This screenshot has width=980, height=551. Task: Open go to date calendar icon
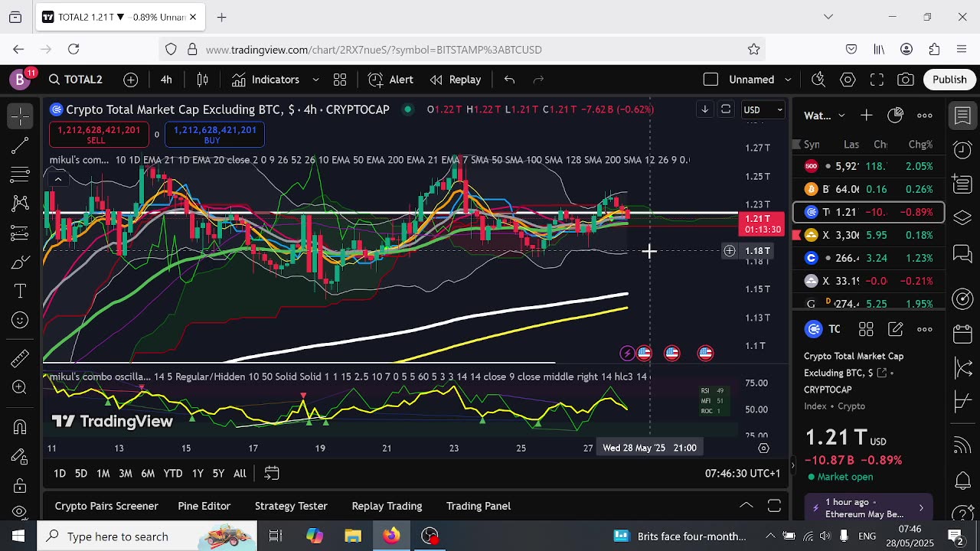point(271,474)
